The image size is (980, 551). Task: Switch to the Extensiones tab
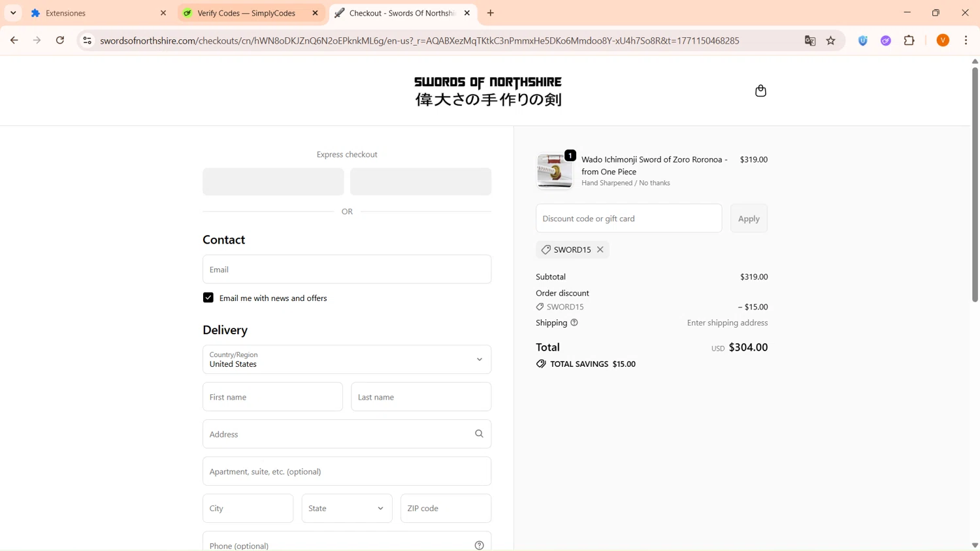[x=99, y=13]
